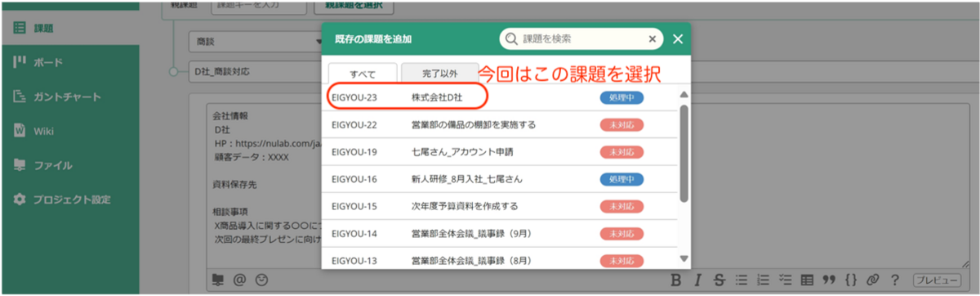Close the 既存の課題を追加 dialog
The width and height of the screenshot is (980, 296).
678,38
